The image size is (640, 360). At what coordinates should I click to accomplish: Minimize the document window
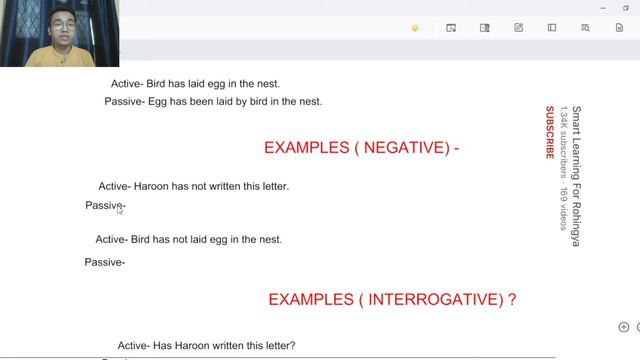603,8
